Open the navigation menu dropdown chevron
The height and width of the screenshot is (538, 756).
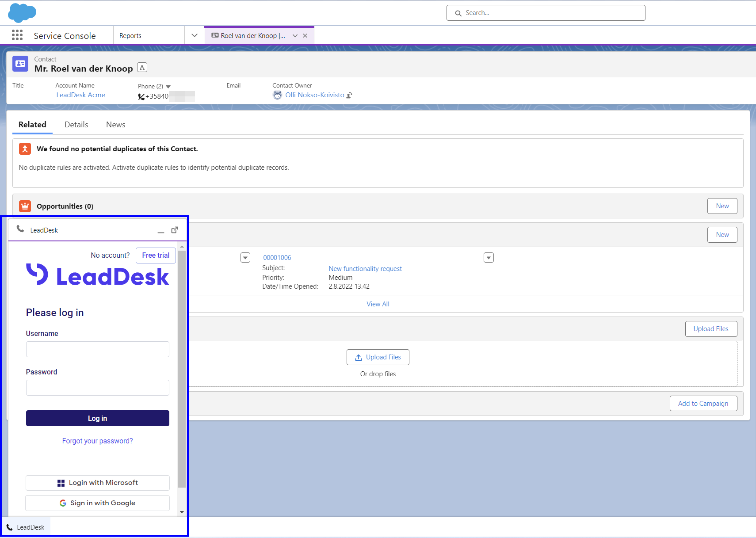click(195, 35)
